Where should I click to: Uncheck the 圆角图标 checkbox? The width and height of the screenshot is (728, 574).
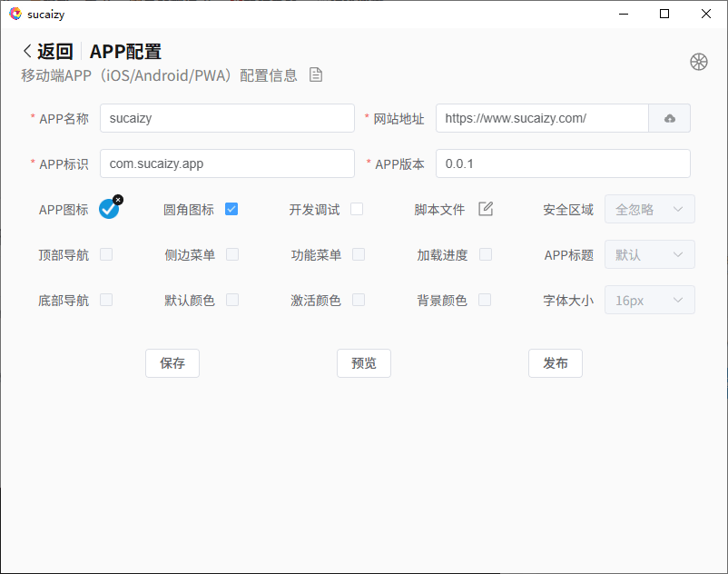click(231, 209)
